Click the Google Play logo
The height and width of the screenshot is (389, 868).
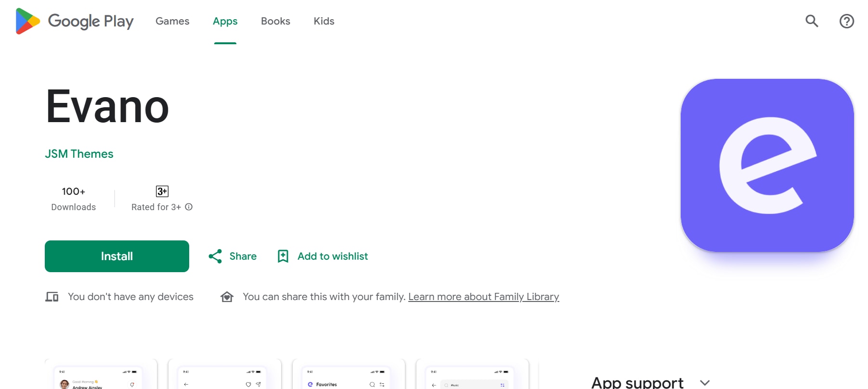[x=75, y=21]
